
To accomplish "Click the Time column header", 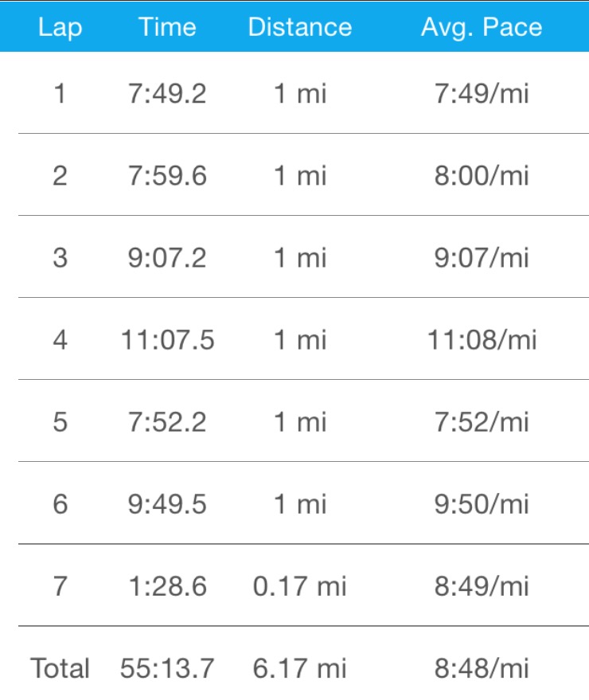I will (167, 27).
